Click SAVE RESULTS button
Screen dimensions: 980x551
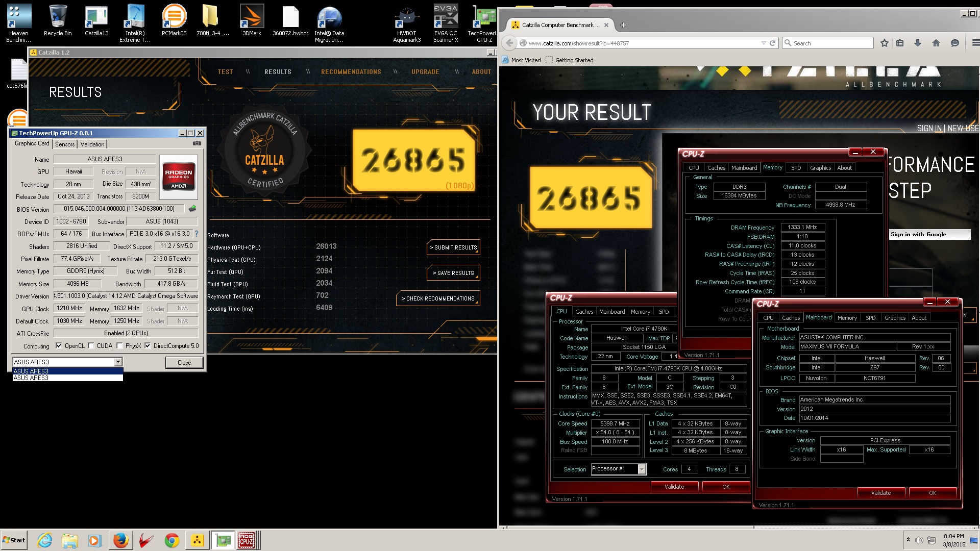(x=453, y=273)
